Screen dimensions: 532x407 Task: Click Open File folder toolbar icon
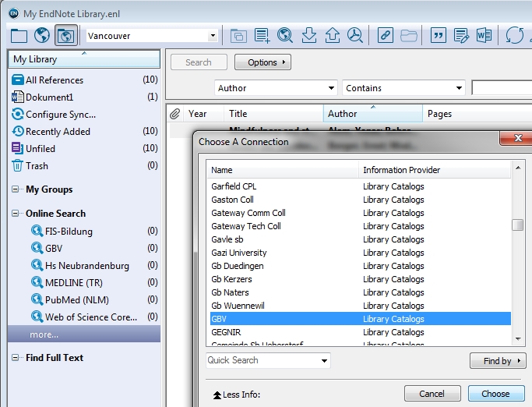[x=408, y=35]
